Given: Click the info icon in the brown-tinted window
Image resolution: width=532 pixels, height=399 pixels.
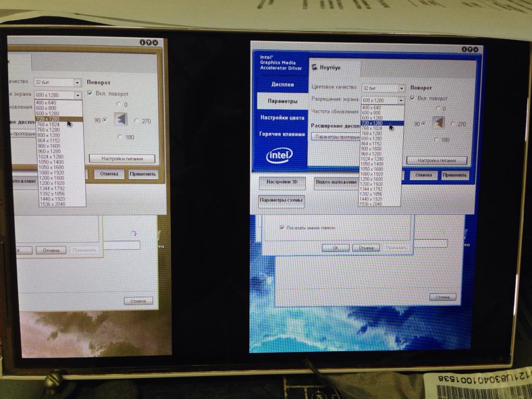Looking at the screenshot, I should [143, 43].
